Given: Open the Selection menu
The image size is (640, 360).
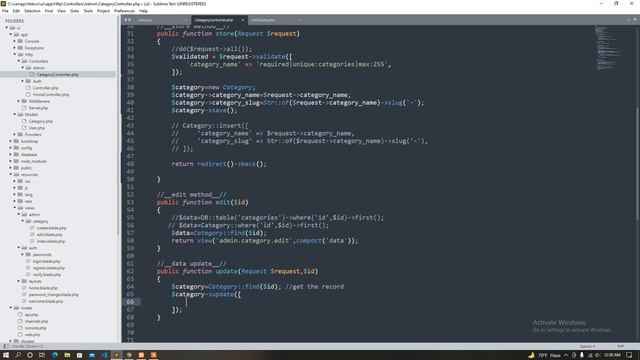Looking at the screenshot, I should pos(32,11).
